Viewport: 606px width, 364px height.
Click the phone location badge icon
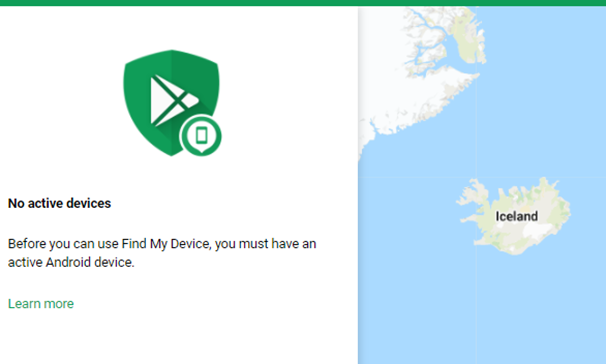click(x=201, y=136)
